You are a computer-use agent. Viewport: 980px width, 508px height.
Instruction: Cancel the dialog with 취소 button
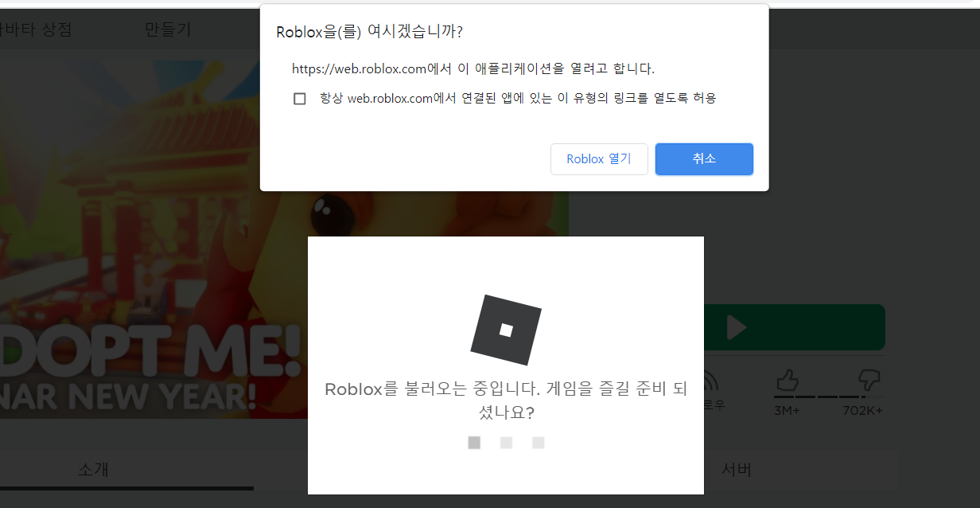click(704, 159)
